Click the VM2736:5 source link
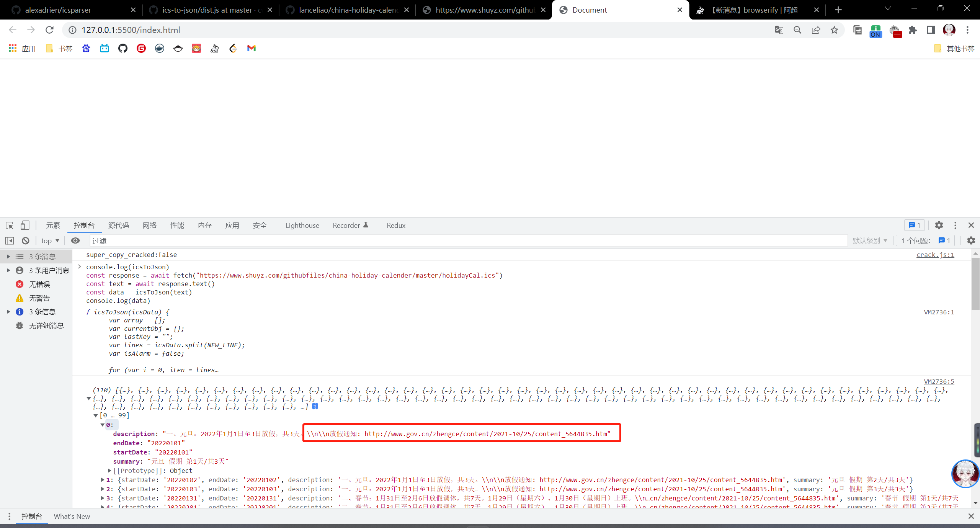The height and width of the screenshot is (528, 980). pyautogui.click(x=939, y=381)
